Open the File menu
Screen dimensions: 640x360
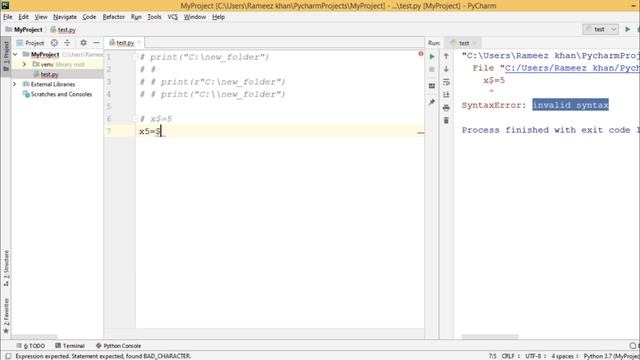pyautogui.click(x=8, y=17)
